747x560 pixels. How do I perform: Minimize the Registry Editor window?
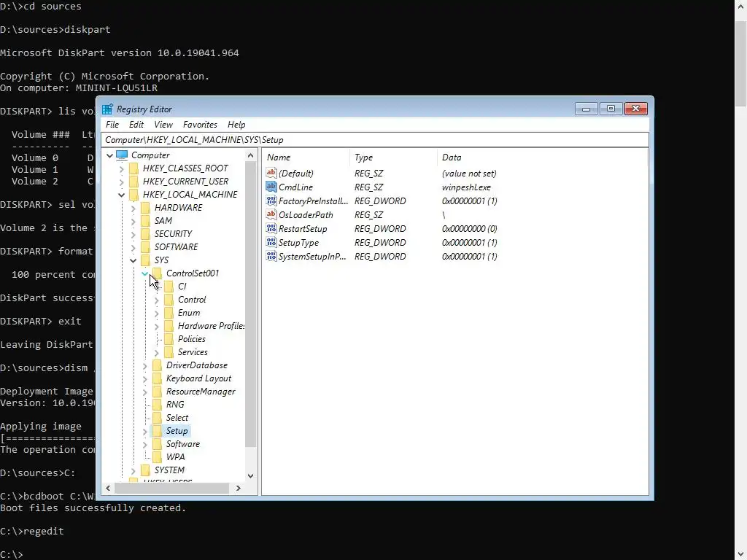point(587,109)
